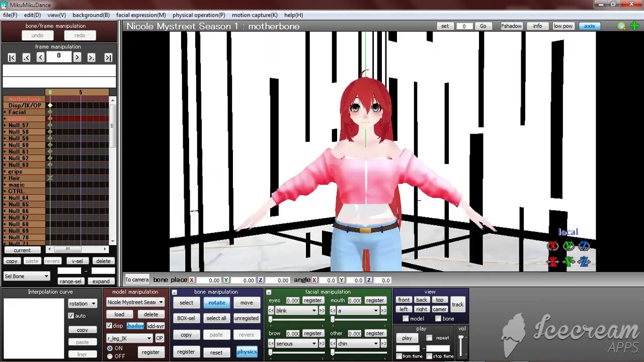The width and height of the screenshot is (644, 362).
Task: Open the edit(D) menu
Action: click(x=32, y=15)
